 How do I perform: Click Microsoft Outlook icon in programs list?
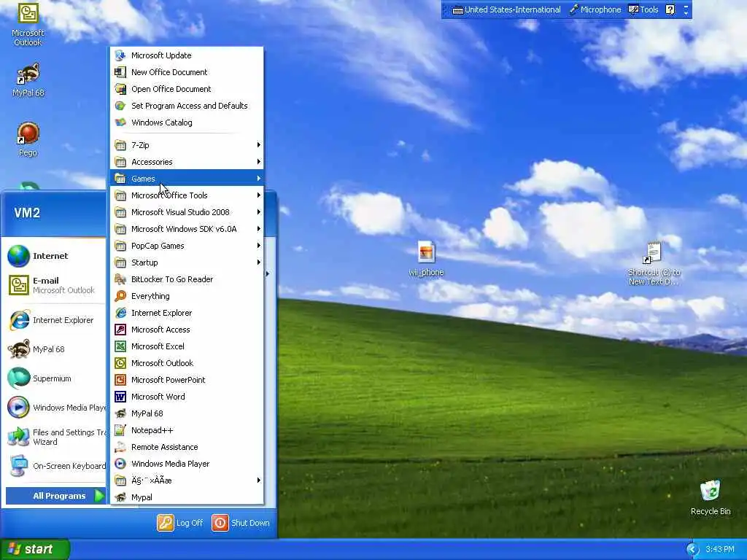(x=120, y=363)
